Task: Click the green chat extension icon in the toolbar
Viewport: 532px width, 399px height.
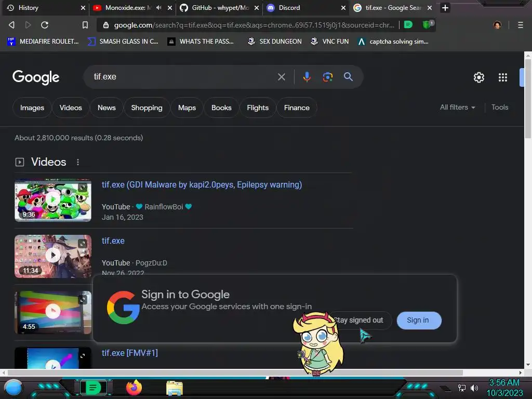Action: [x=408, y=24]
